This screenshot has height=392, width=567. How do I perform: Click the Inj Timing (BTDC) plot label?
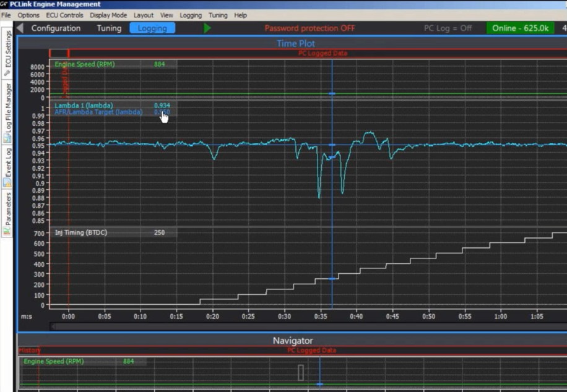[x=81, y=232]
